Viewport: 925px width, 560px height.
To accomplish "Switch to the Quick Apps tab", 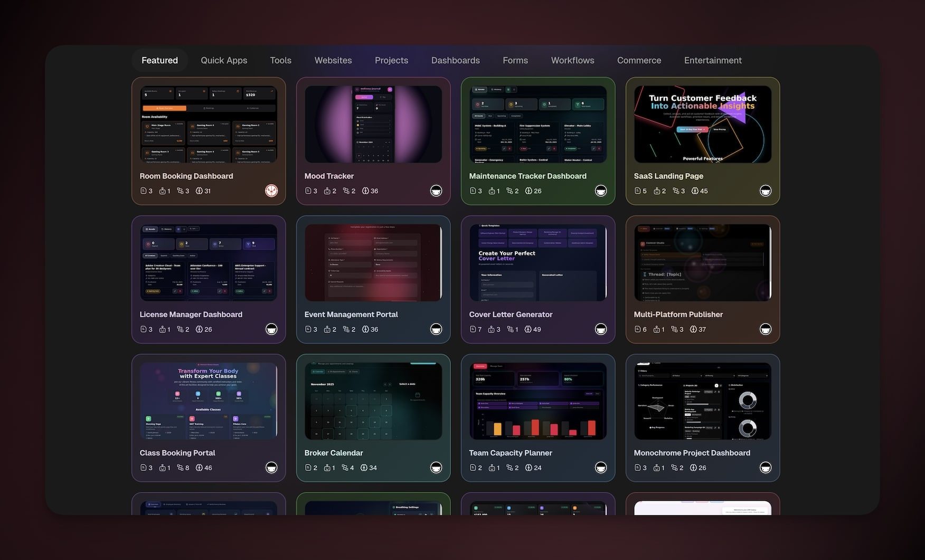I will click(x=224, y=60).
